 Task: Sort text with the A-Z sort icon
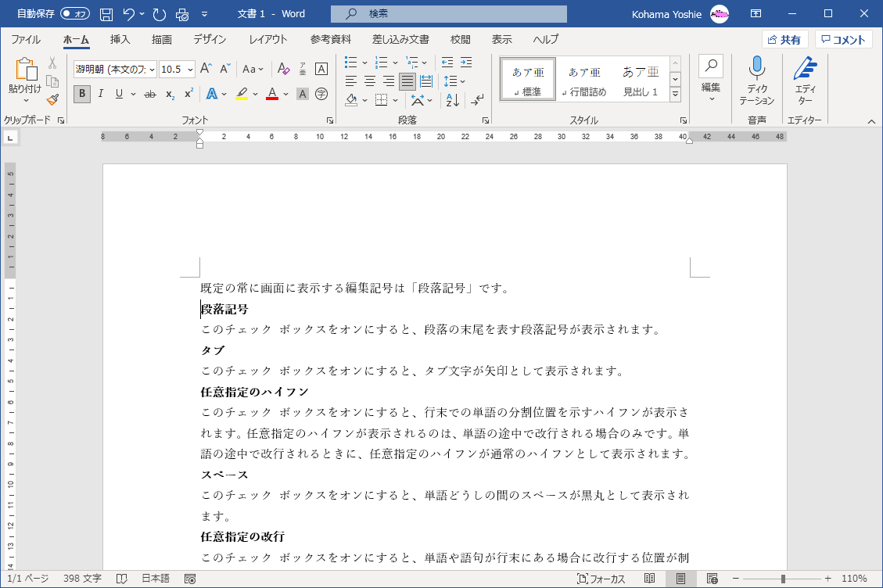[x=452, y=100]
